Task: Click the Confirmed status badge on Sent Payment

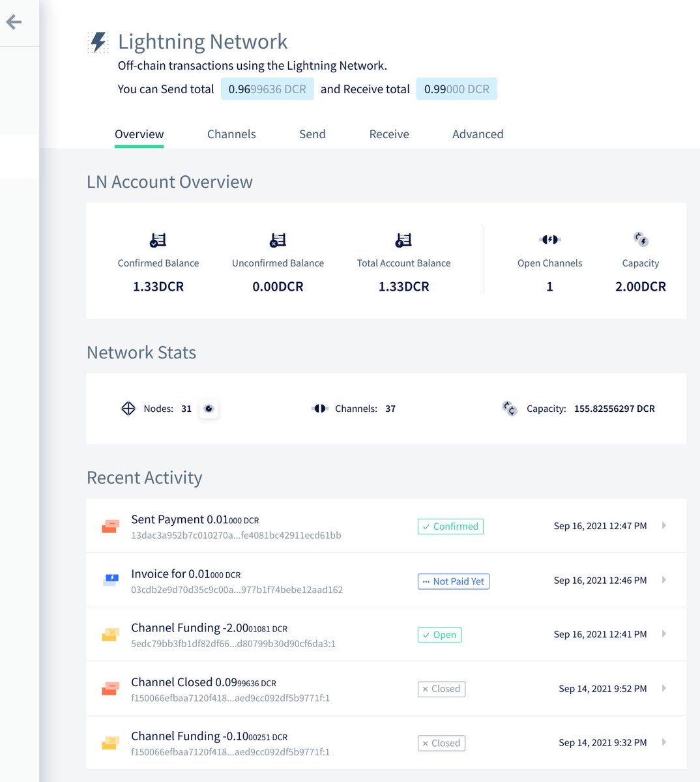Action: tap(450, 526)
